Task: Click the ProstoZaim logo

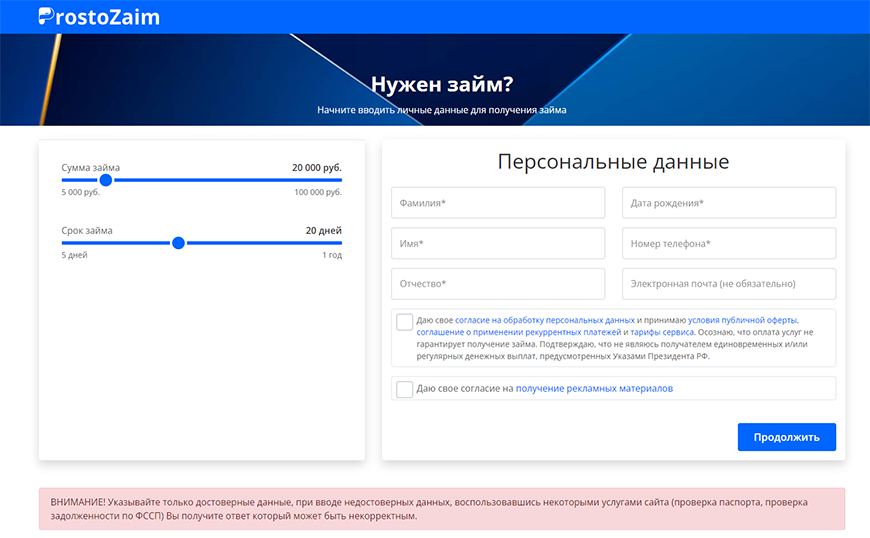Action: click(x=98, y=17)
